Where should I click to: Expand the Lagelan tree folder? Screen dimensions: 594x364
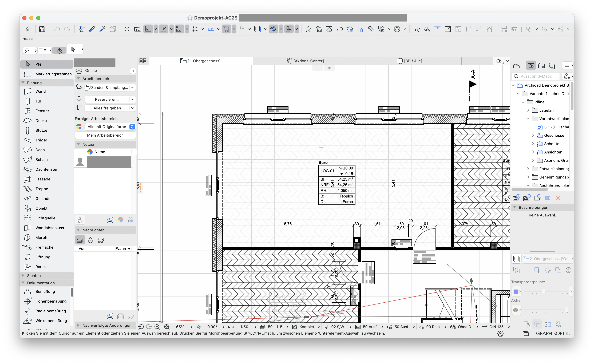(x=528, y=110)
